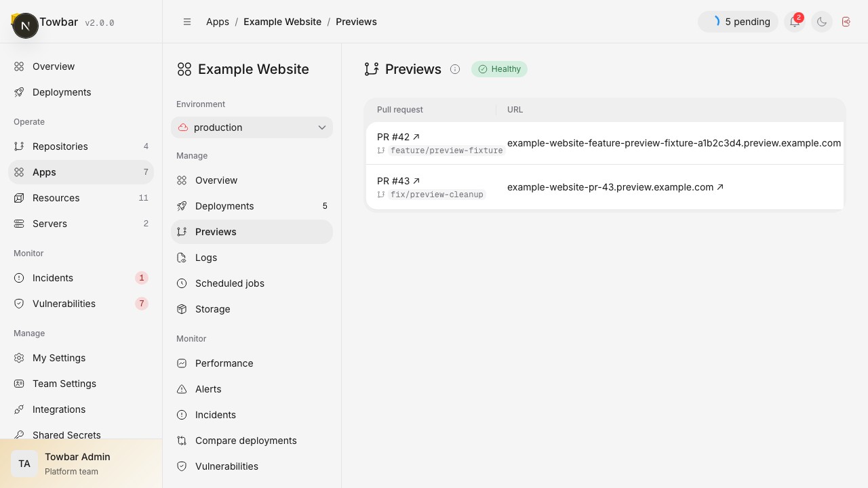
Task: Click the 5 pending status button
Action: click(x=738, y=22)
